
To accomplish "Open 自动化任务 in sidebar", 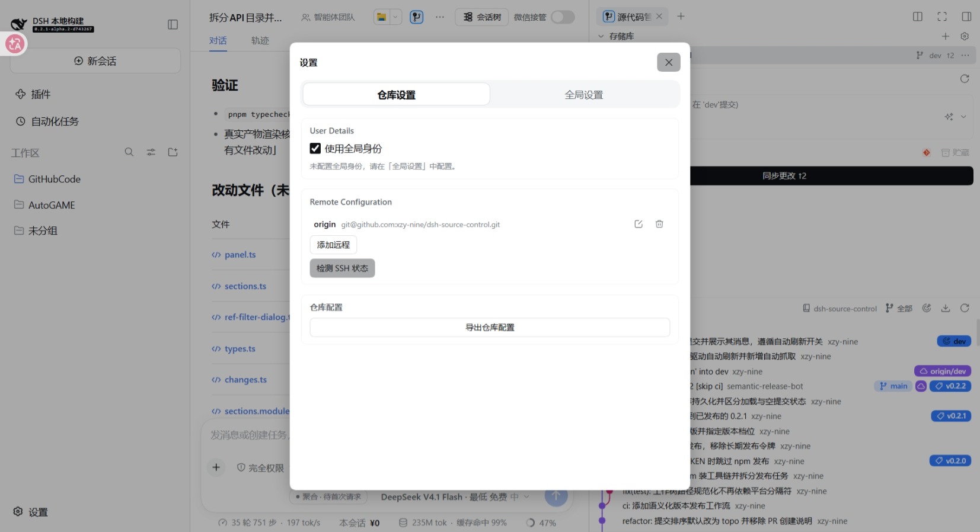I will [x=55, y=121].
